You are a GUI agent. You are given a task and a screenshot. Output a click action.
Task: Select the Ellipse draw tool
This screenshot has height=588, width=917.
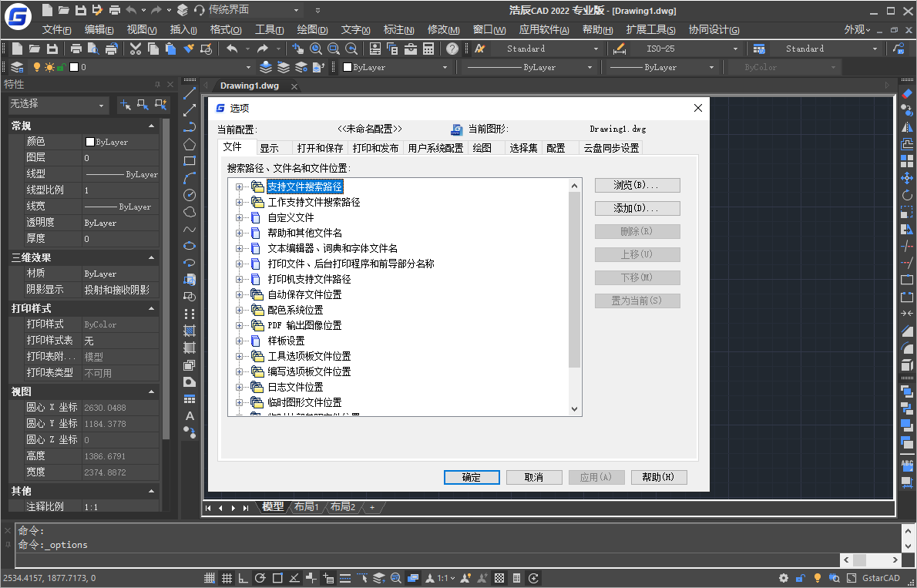(190, 246)
